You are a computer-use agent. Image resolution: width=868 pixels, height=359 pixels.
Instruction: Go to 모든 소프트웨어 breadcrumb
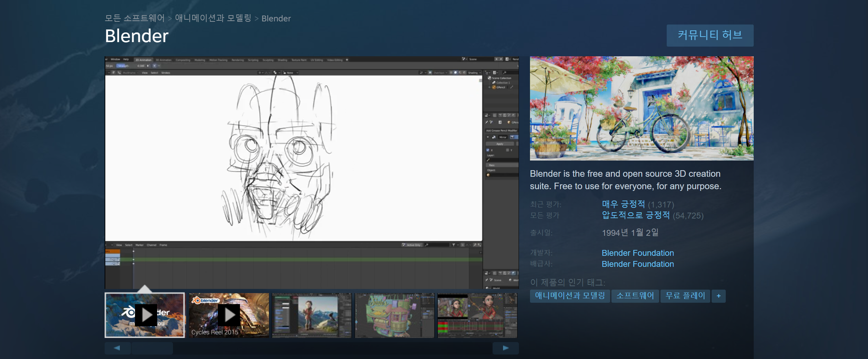tap(135, 18)
